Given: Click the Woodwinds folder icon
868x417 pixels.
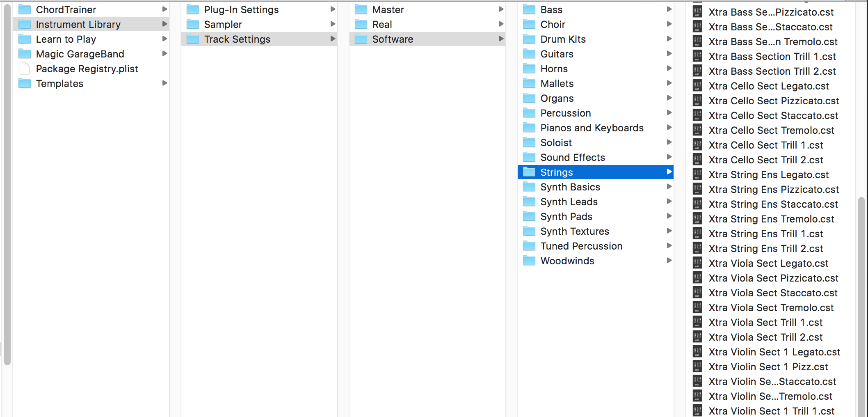Looking at the screenshot, I should tap(529, 261).
